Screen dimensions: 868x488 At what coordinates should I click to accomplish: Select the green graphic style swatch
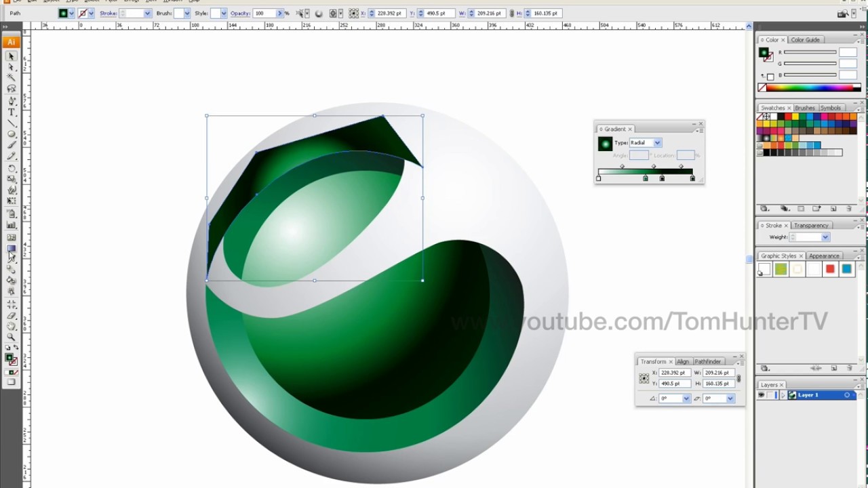781,270
